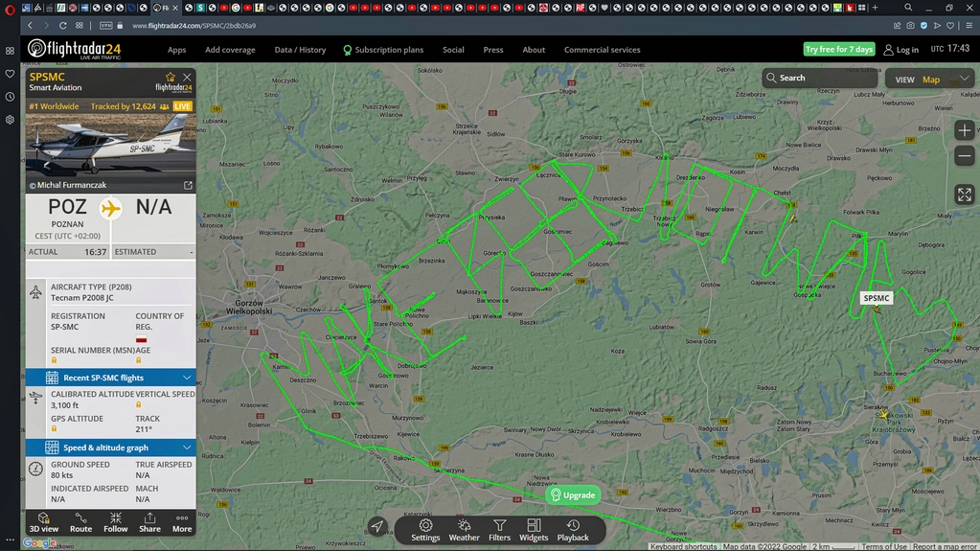980x551 pixels.
Task: Click the green Upgrade button
Action: click(573, 494)
